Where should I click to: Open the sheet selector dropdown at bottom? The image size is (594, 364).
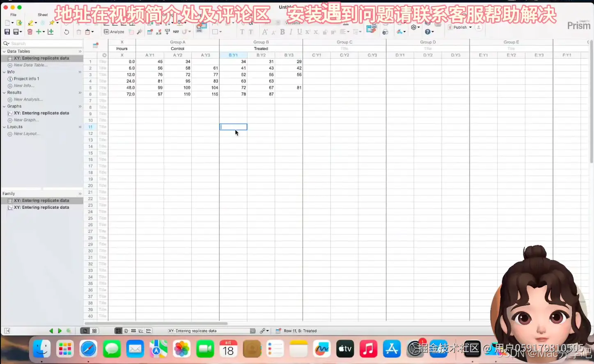(x=211, y=331)
